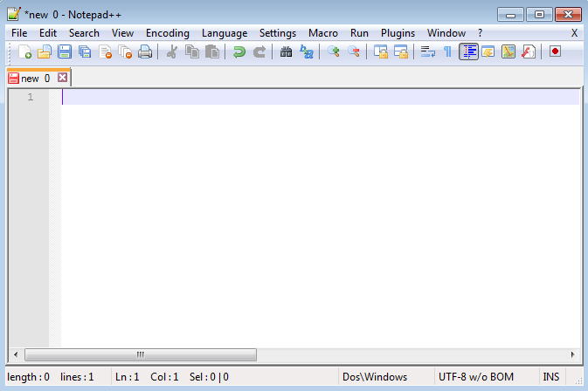
Task: Open Replace dialog using toolbar icon
Action: click(x=307, y=51)
